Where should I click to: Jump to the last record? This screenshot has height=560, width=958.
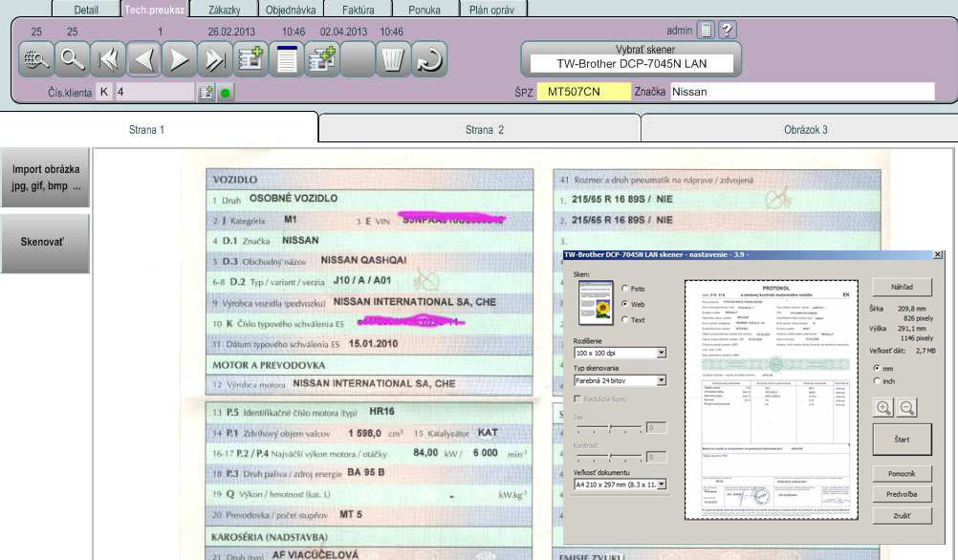[x=215, y=59]
